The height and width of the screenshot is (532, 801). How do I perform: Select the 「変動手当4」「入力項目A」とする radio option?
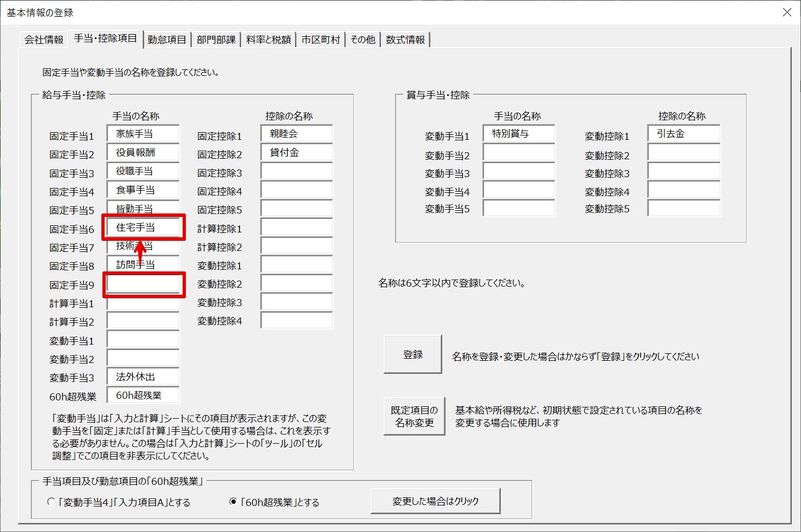coord(51,502)
